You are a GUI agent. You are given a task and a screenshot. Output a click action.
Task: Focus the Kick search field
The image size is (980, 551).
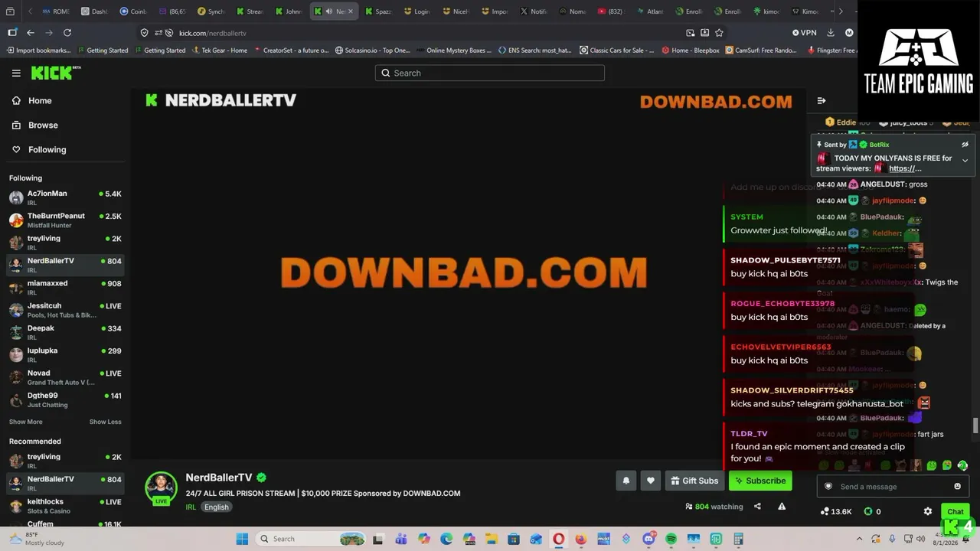[490, 73]
